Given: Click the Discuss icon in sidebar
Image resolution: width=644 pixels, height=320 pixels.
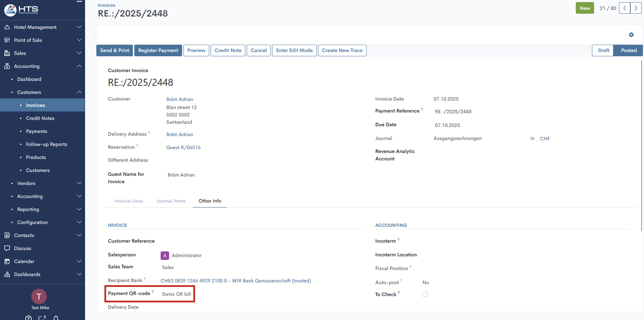Looking at the screenshot, I should 7,248.
